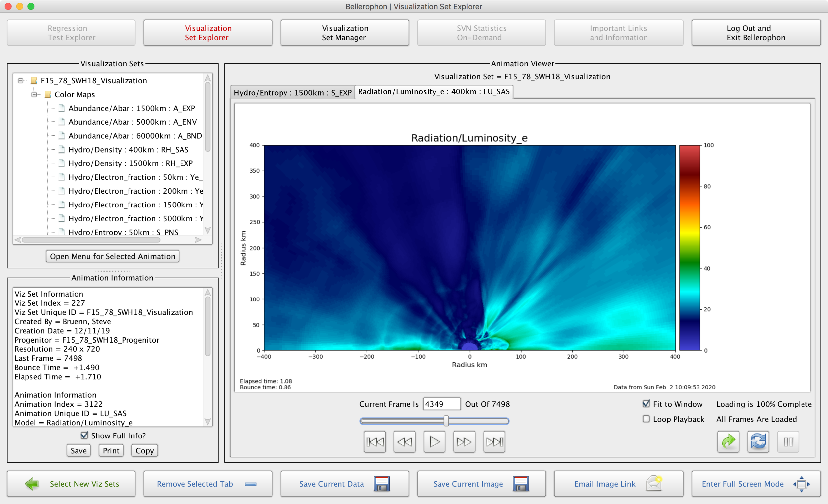Open the Visualization Set Manager section
Screen dimensions: 828x504
click(344, 33)
